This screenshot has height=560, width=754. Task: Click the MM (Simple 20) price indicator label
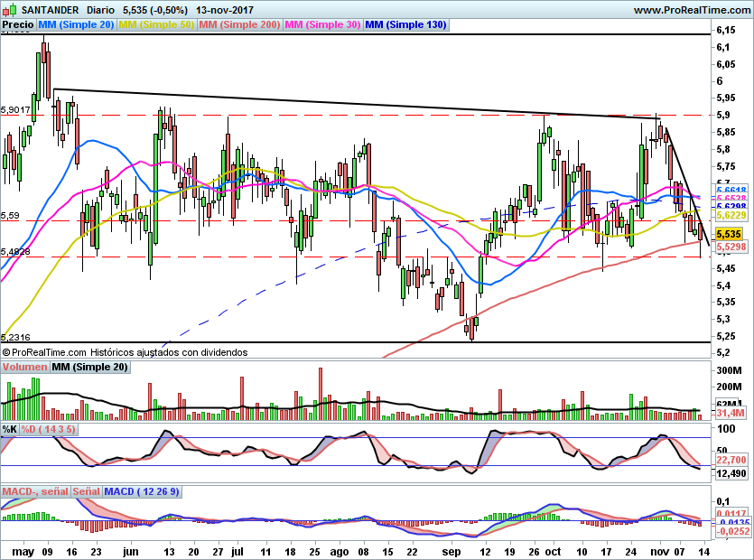pyautogui.click(x=77, y=25)
